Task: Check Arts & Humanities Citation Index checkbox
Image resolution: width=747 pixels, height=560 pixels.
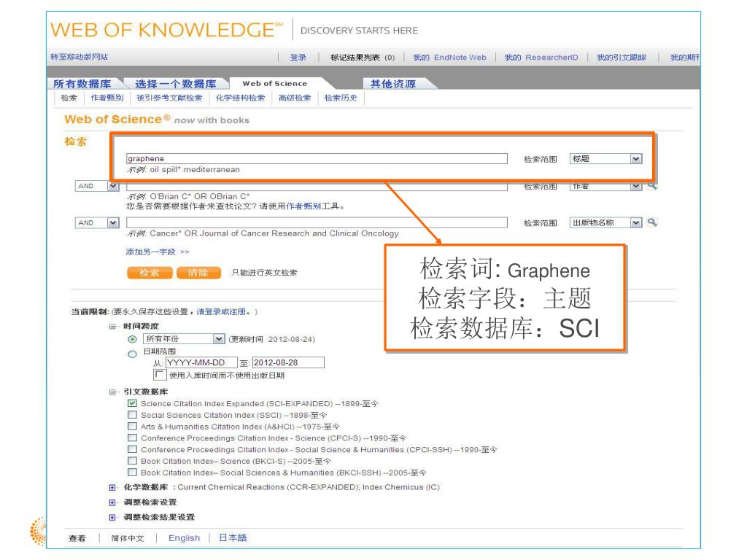Action: [133, 426]
